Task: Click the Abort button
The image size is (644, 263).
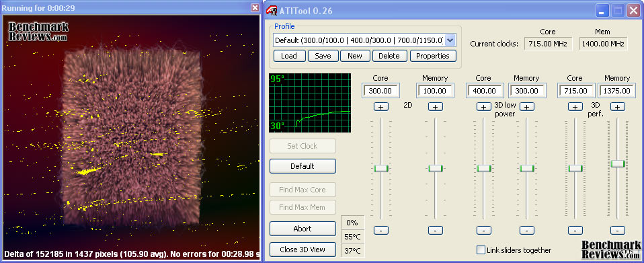Action: 303,229
